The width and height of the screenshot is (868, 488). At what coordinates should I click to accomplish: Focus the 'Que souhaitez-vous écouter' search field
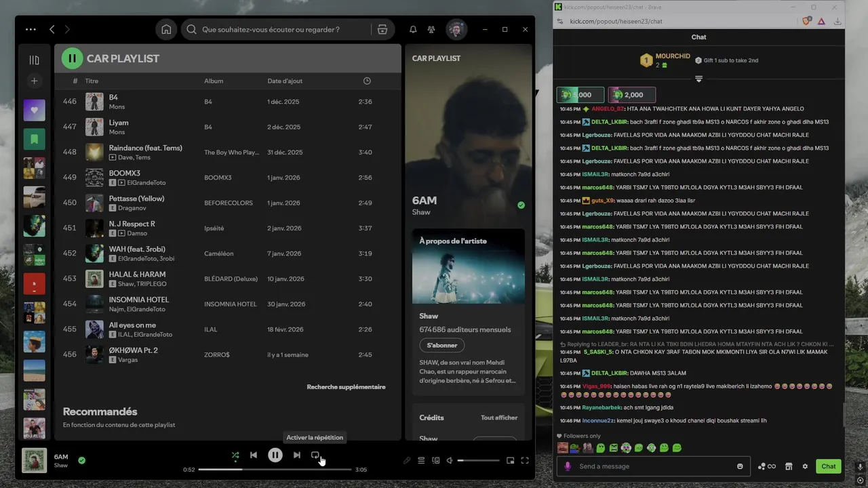[278, 30]
